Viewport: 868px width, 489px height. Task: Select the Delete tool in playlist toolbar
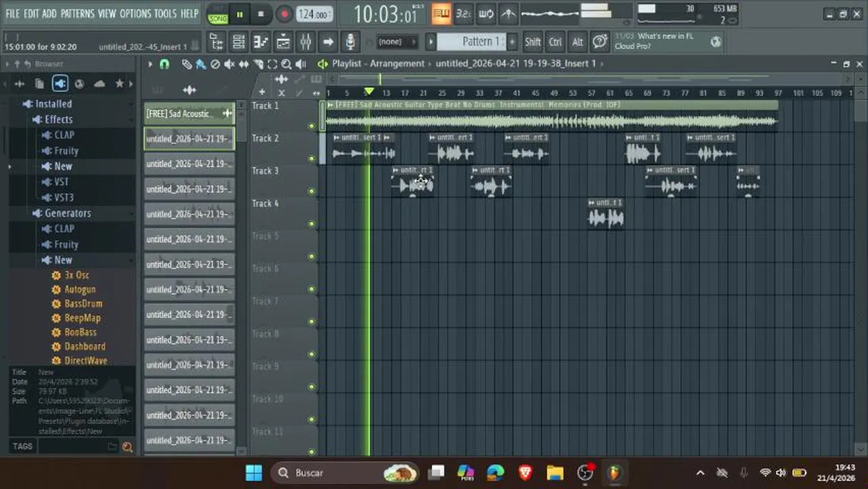click(215, 64)
